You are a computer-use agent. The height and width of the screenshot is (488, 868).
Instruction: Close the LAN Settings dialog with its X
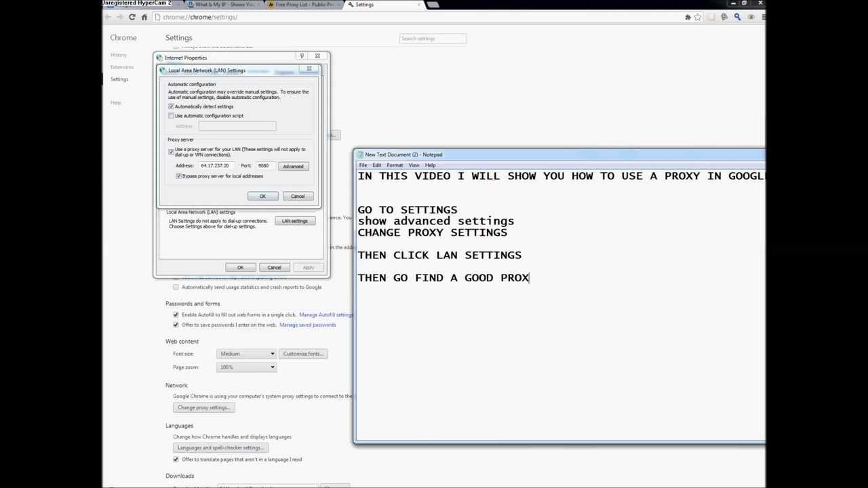click(309, 68)
